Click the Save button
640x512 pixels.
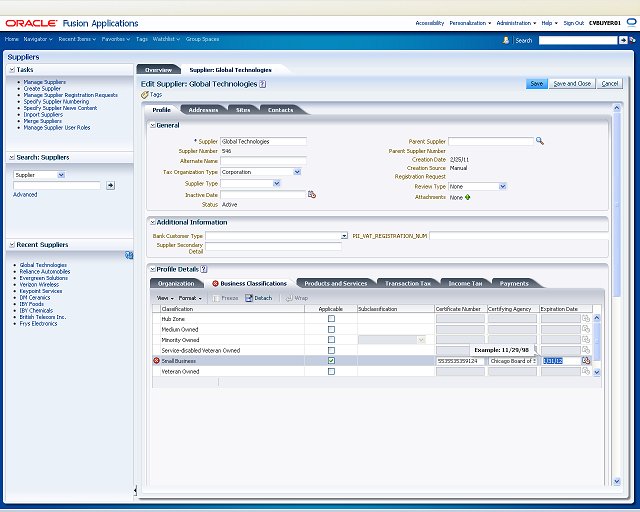[536, 84]
